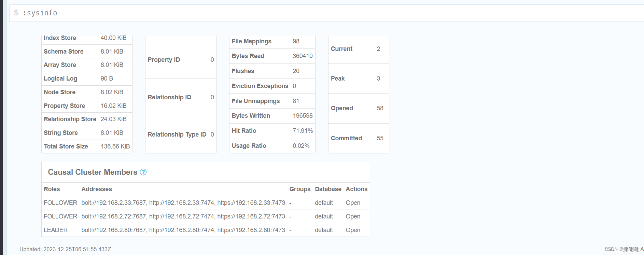Viewport: 644px width, 255px height.
Task: Select the FOLLOWER 192.168.2.72 addresses text
Action: click(183, 216)
